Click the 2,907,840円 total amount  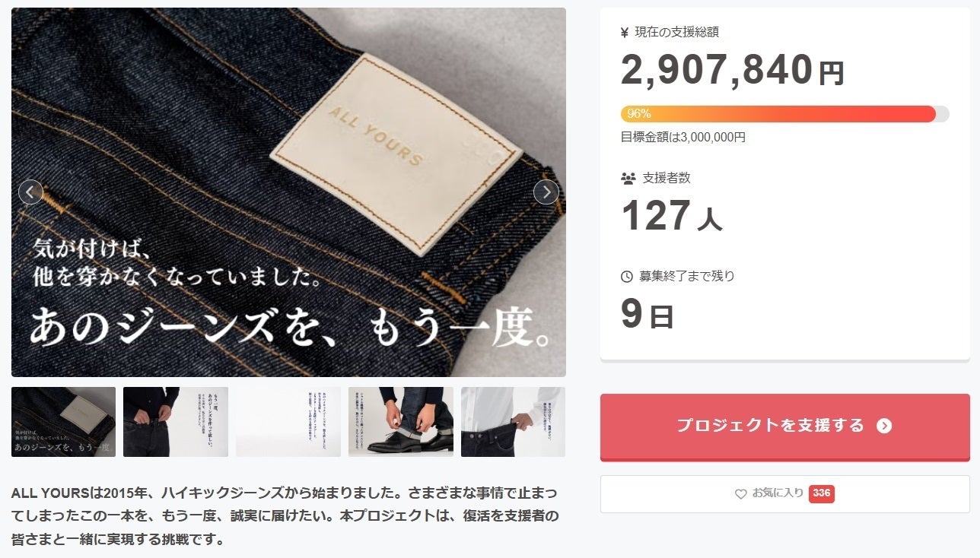tap(733, 70)
